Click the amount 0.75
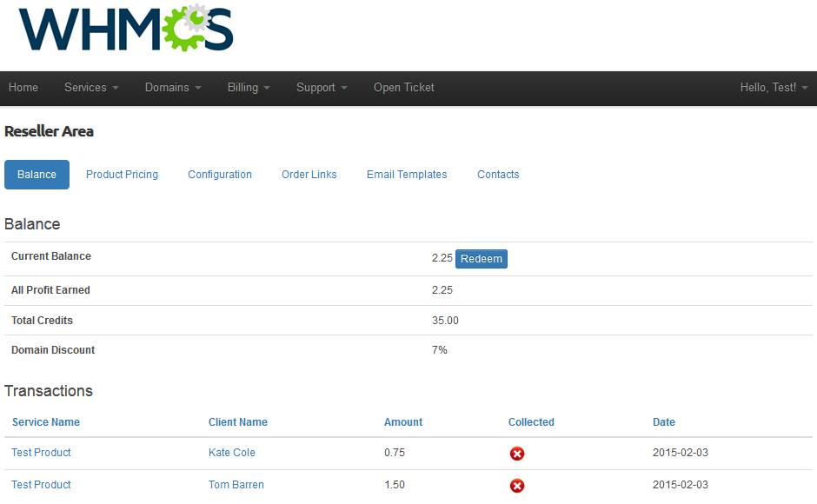This screenshot has height=504, width=817. click(395, 453)
